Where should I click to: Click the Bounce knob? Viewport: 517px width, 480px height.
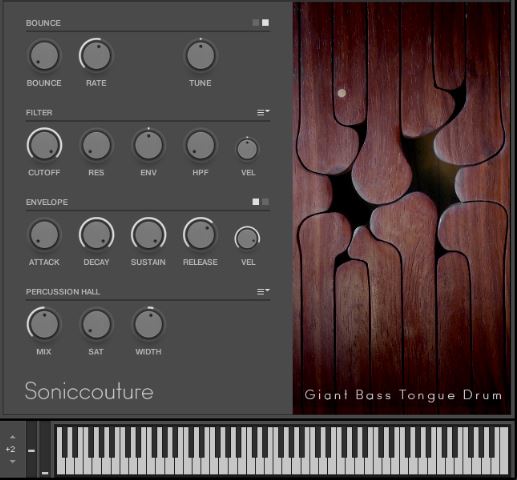(44, 56)
